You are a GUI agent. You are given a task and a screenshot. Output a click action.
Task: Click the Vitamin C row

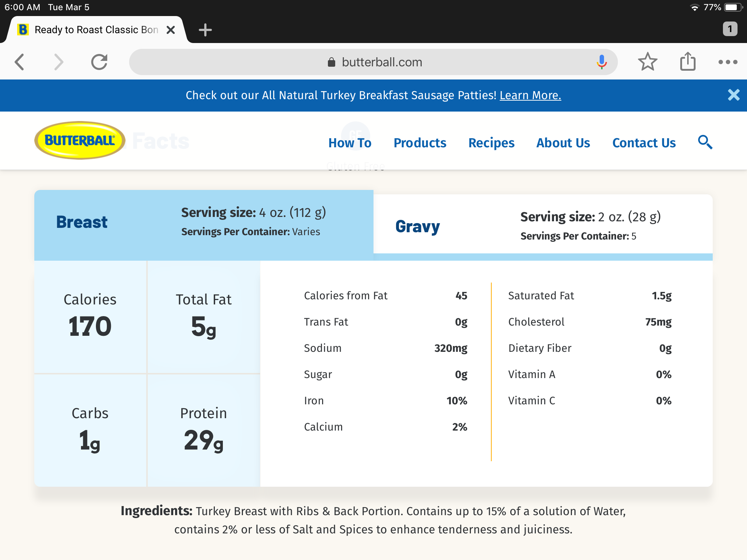pyautogui.click(x=590, y=401)
